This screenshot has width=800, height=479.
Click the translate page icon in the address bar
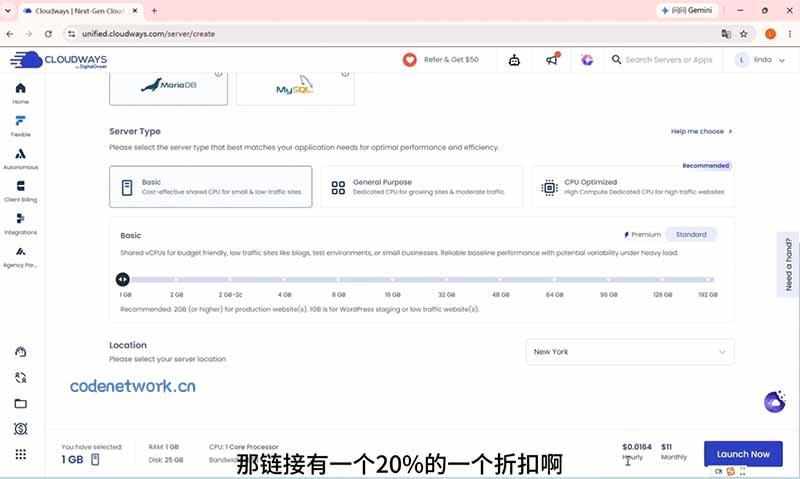(726, 34)
